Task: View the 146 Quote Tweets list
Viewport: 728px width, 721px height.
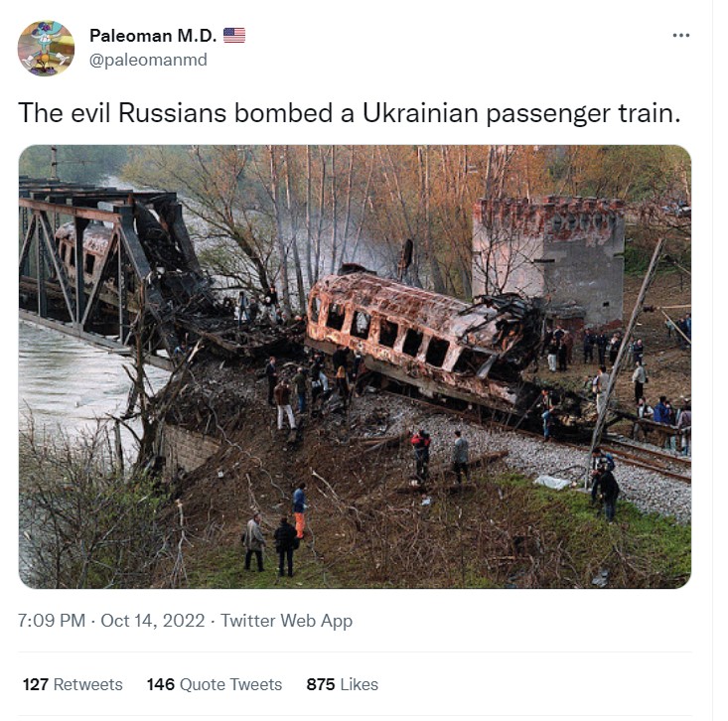Action: tap(215, 684)
